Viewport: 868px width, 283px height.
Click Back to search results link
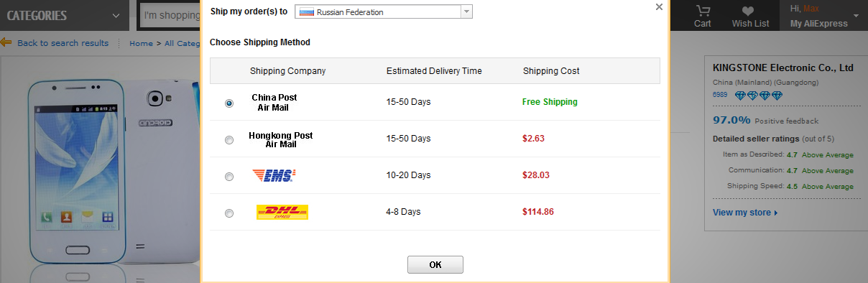pos(63,43)
